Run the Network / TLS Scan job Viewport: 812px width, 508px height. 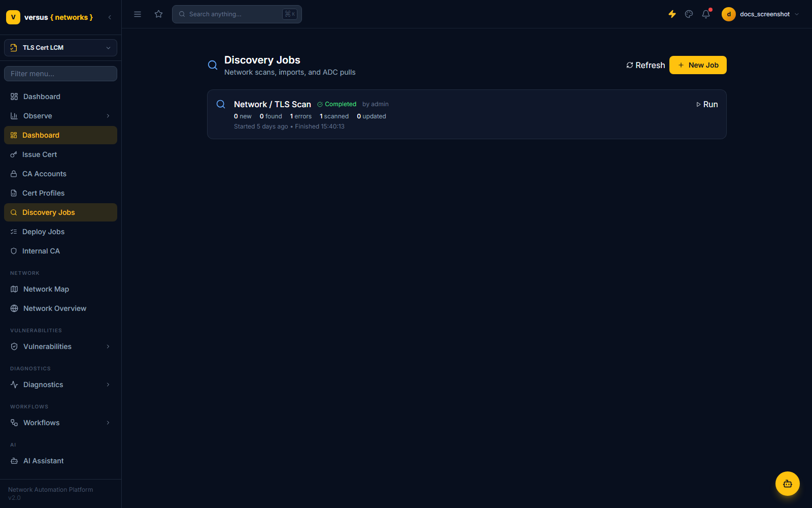point(707,104)
